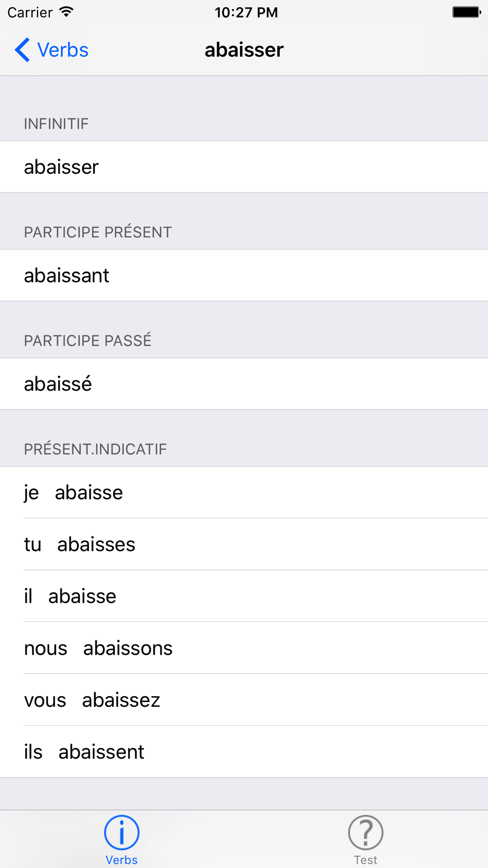Viewport: 488px width, 868px height.
Task: Tap the 'abaissé' past participle row
Action: click(x=244, y=384)
